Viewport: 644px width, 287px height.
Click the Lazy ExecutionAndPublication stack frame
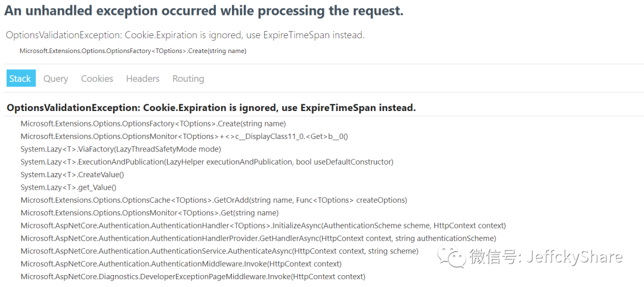click(x=207, y=162)
